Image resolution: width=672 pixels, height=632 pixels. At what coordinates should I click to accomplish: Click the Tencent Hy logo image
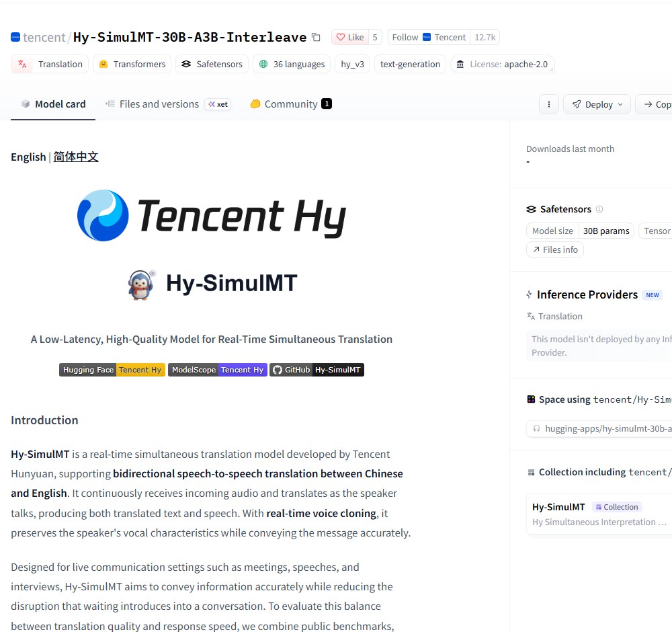click(212, 216)
